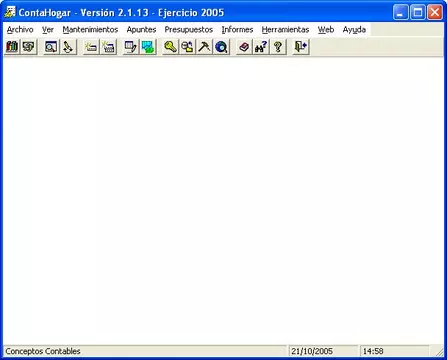This screenshot has width=447, height=360.
Task: Click the question mark help icon
Action: tap(278, 47)
